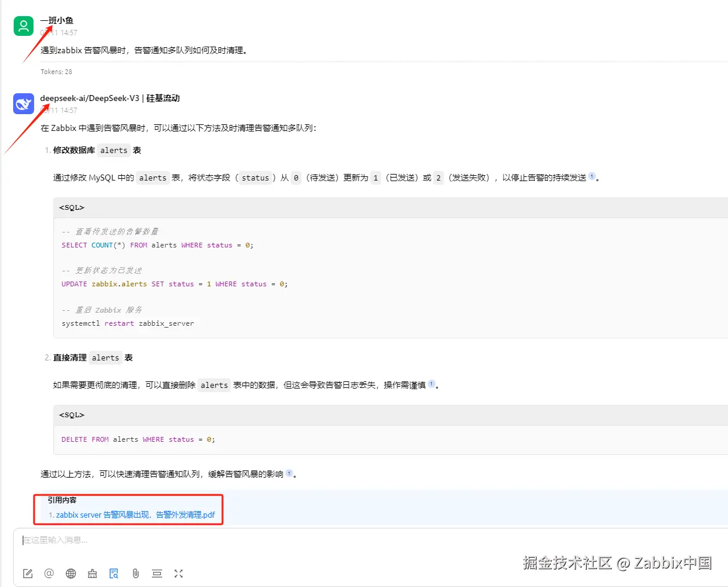Click the user question about zabbix 告警风暴
This screenshot has height=587, width=728.
[144, 50]
